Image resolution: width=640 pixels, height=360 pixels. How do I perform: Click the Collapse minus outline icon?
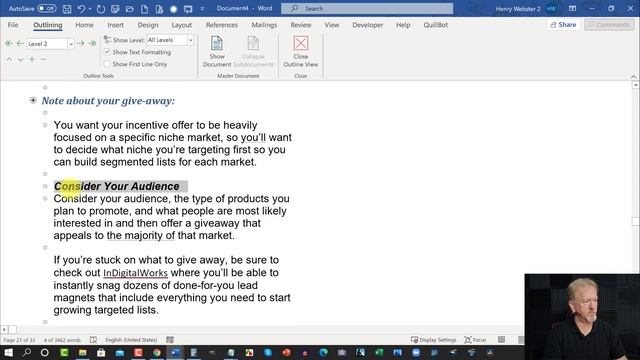43,60
